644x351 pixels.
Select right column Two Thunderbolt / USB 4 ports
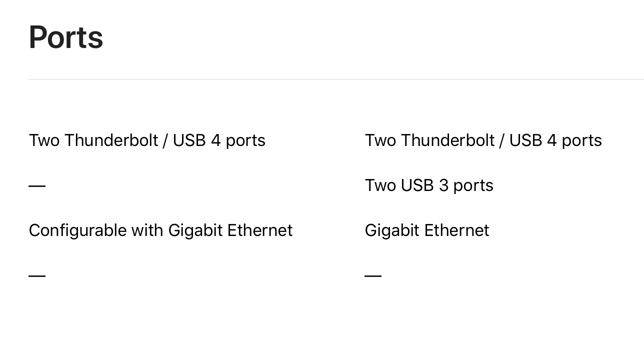pyautogui.click(x=483, y=140)
